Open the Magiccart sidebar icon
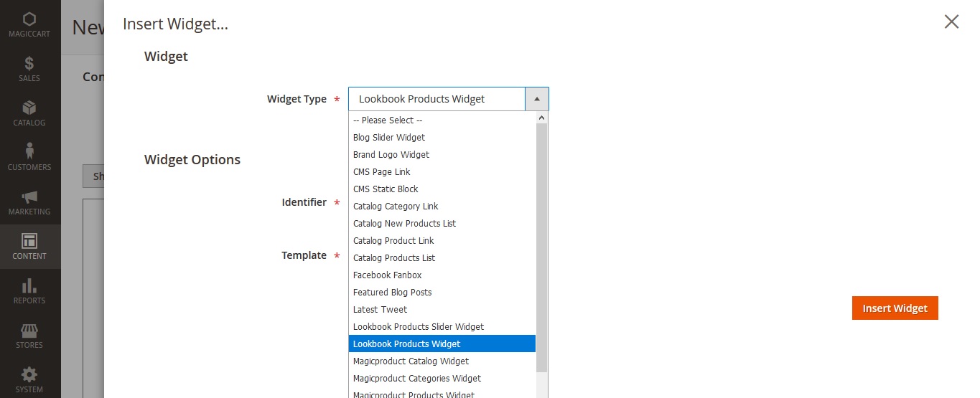This screenshot has height=398, width=980. 29,20
